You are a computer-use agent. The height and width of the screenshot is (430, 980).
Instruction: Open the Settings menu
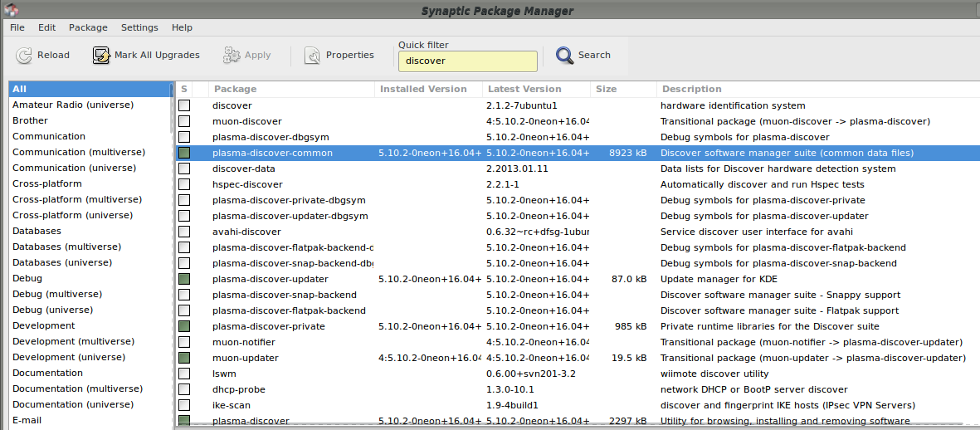[139, 27]
